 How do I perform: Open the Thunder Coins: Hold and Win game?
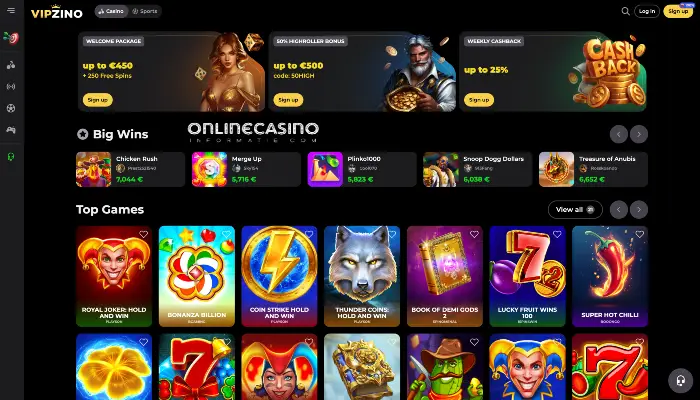tap(362, 276)
